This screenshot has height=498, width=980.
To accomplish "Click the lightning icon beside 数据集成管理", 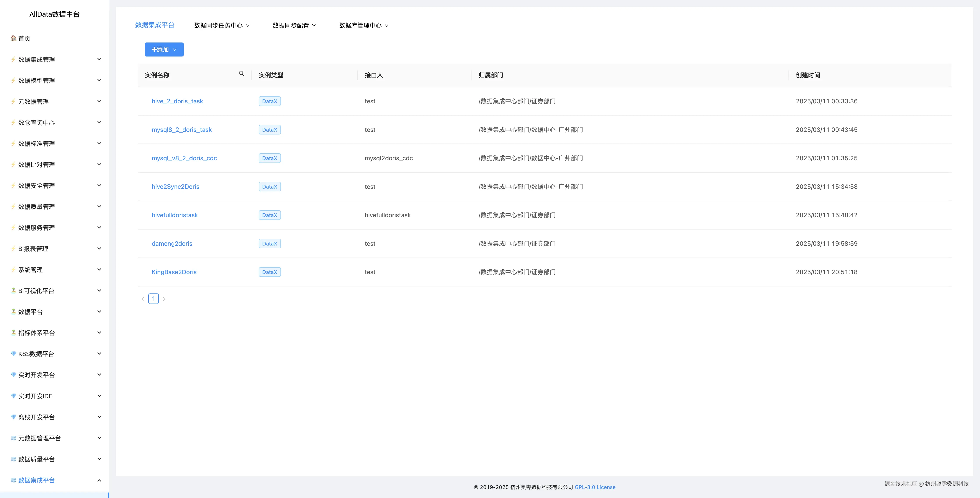I will 14,59.
